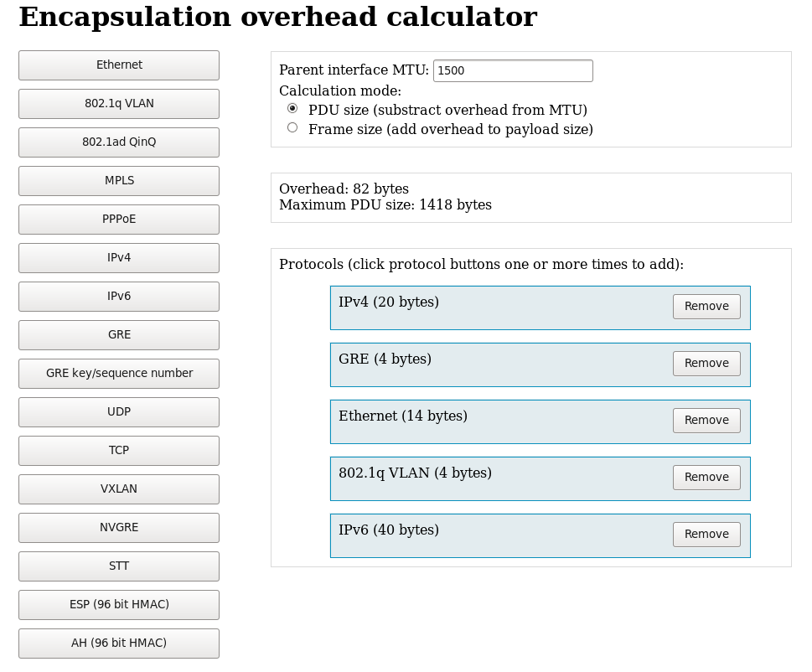812x672 pixels.
Task: Focus the Parent interface MTU field
Action: pos(513,70)
